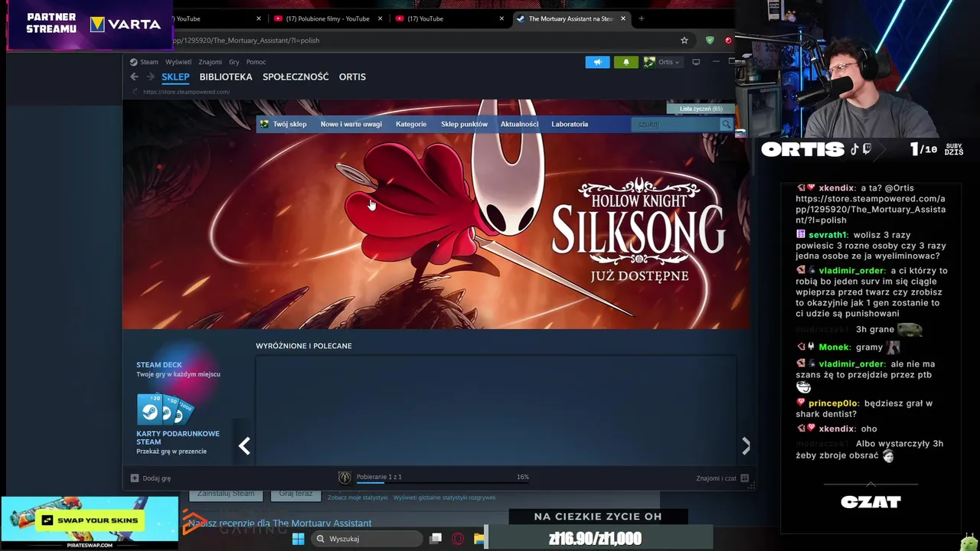Click the szukaj store search field

676,124
